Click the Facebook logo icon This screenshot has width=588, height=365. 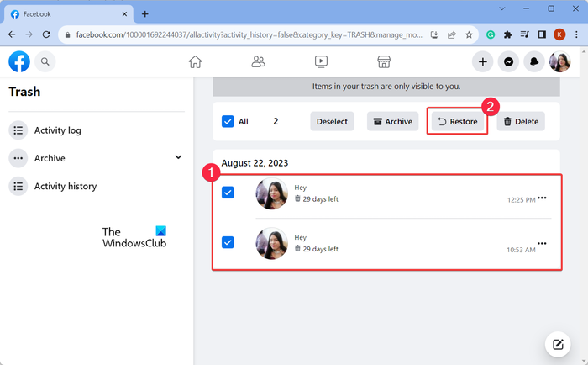click(19, 61)
